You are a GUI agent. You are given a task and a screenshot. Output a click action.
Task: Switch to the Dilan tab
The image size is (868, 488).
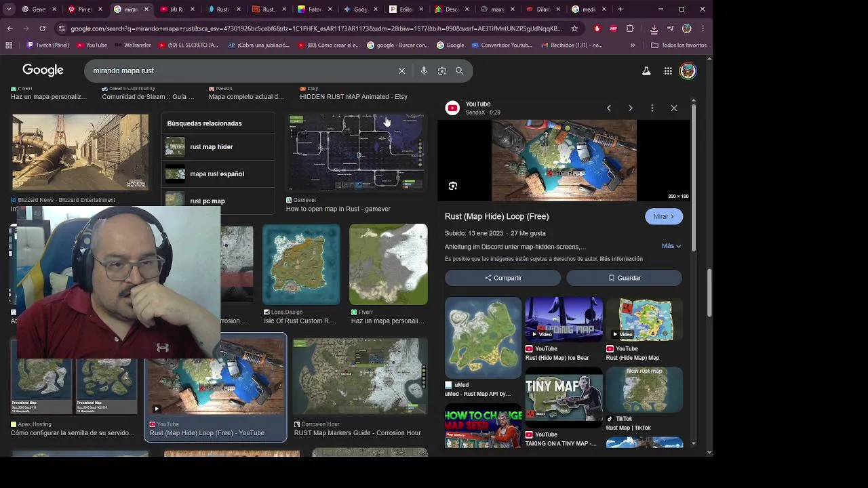tap(543, 9)
